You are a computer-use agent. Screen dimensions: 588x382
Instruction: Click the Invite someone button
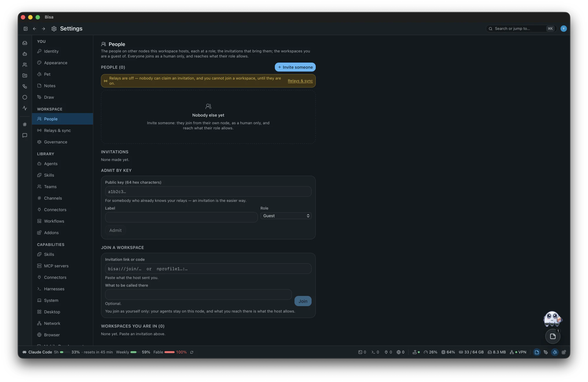[x=295, y=67]
